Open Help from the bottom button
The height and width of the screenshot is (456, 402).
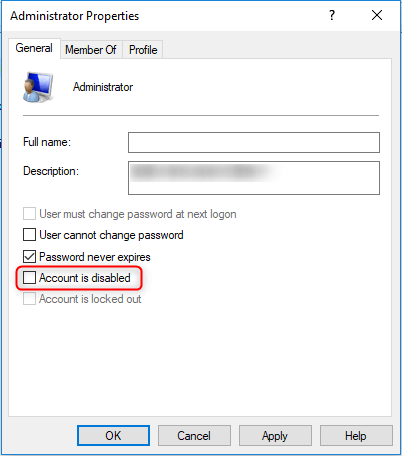pos(356,436)
